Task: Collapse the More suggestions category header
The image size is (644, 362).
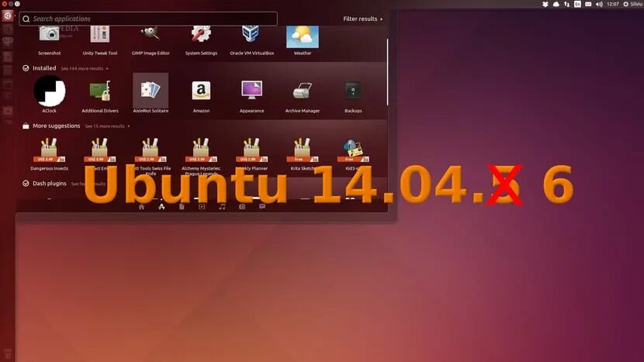Action: coord(51,126)
